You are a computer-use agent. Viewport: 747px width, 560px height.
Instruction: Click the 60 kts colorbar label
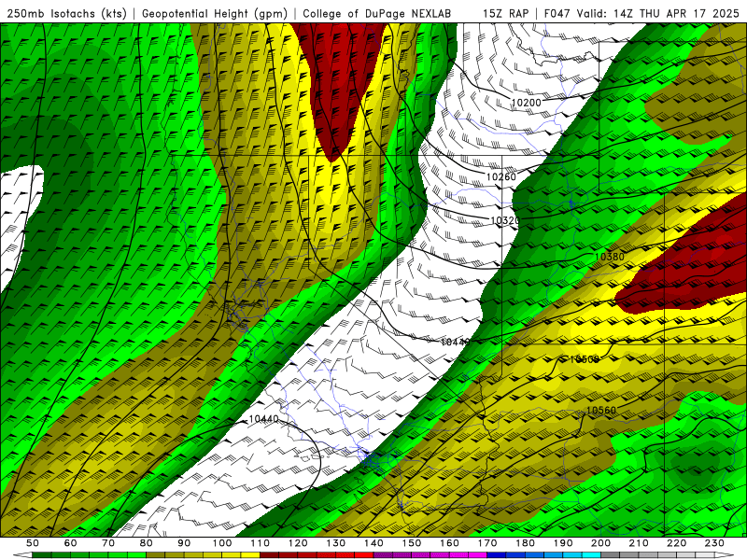click(x=70, y=543)
